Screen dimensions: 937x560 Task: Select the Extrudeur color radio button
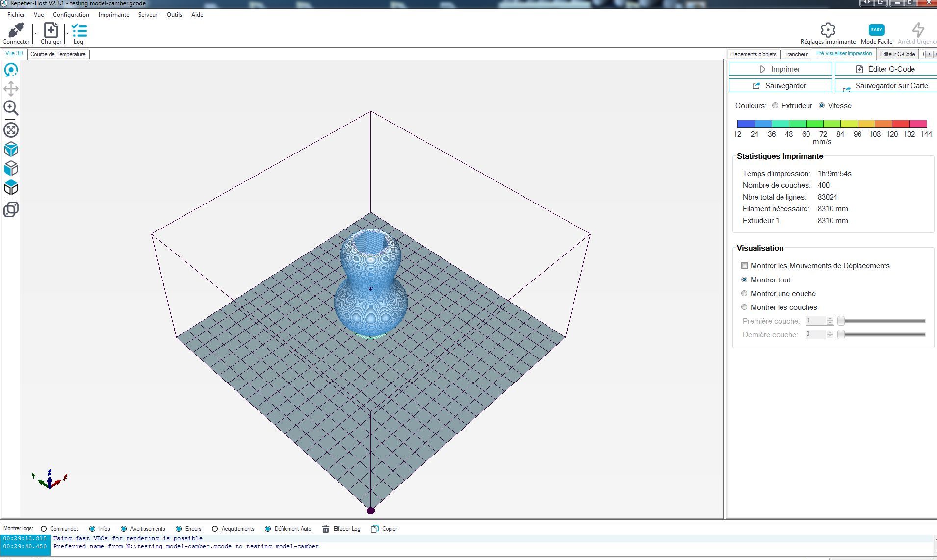tap(775, 106)
